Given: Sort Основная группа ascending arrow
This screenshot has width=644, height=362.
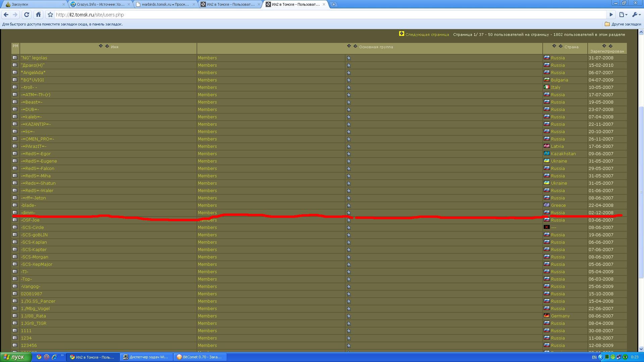Looking at the screenshot, I should coord(355,46).
